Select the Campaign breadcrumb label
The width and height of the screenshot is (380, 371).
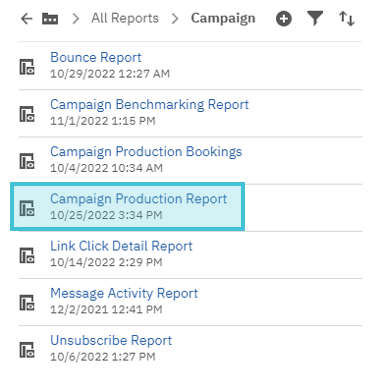(223, 19)
